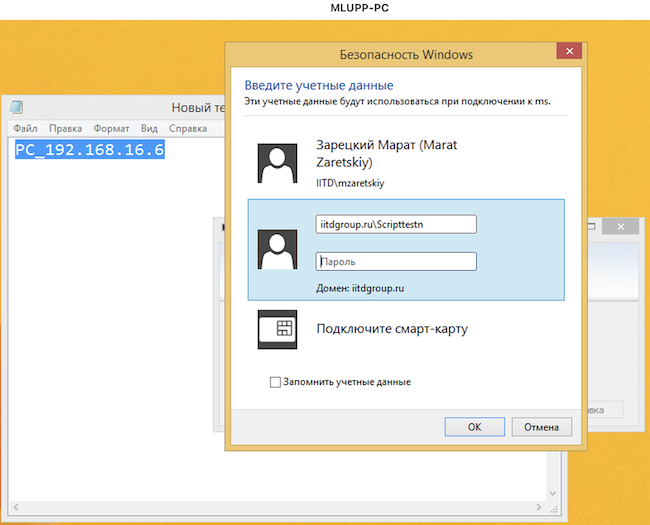Choose the smart card icon

tap(277, 329)
